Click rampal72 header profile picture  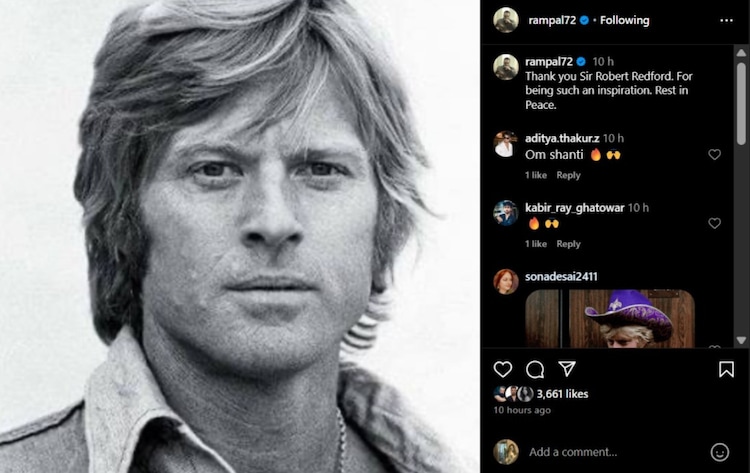(506, 20)
